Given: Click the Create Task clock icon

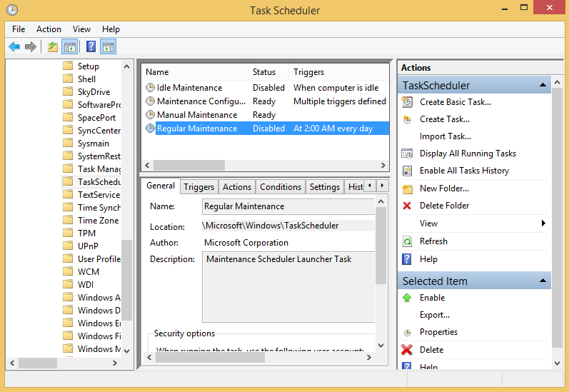Looking at the screenshot, I should click(407, 119).
